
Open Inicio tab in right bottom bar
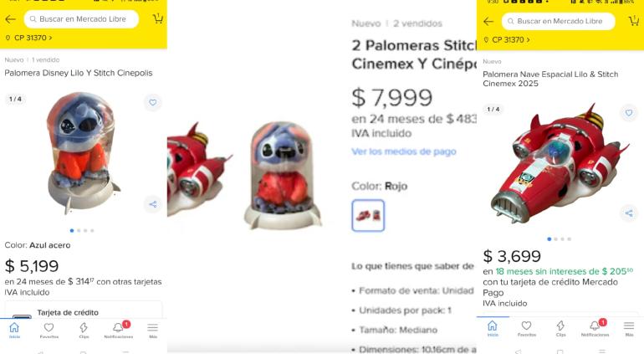(493, 329)
